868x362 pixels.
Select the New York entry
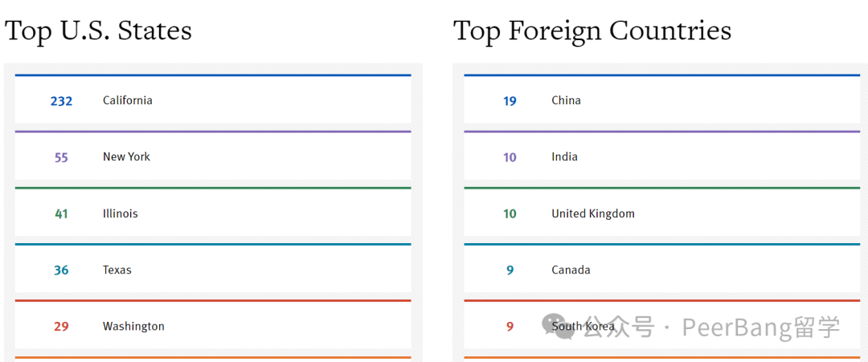(213, 156)
